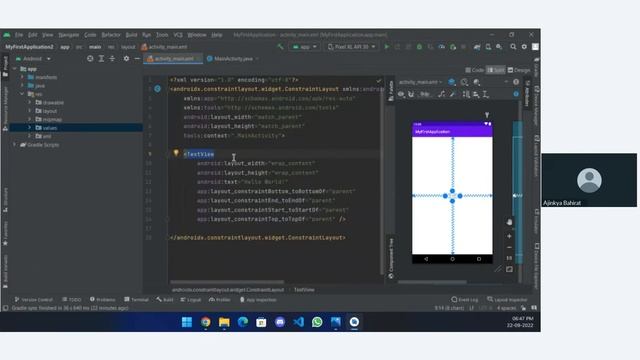Open the Profiler tool window

coord(220,300)
